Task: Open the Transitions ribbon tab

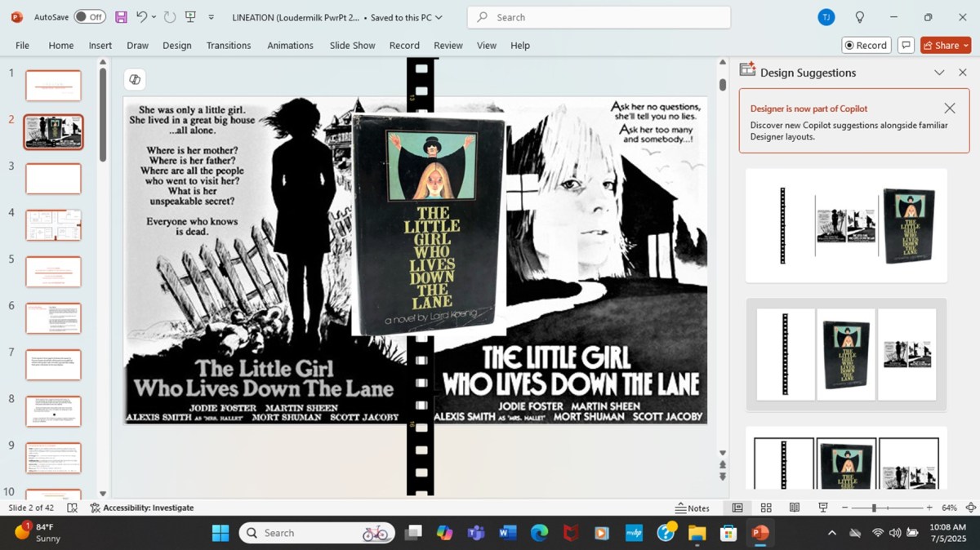Action: (229, 46)
